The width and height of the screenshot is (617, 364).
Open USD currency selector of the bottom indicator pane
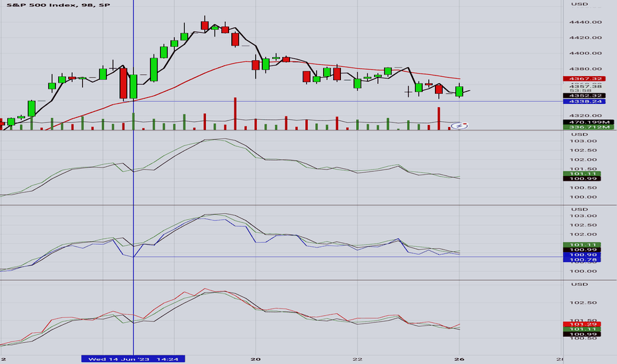[579, 284]
